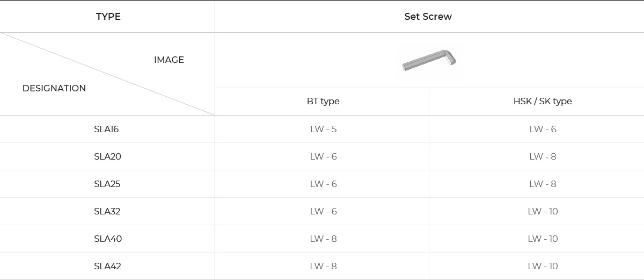The width and height of the screenshot is (644, 280).
Task: Click LW - 5 in the SLA16 row
Action: click(x=323, y=129)
